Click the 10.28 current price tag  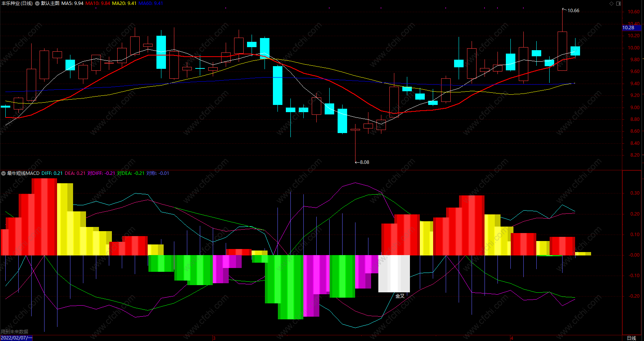click(632, 28)
